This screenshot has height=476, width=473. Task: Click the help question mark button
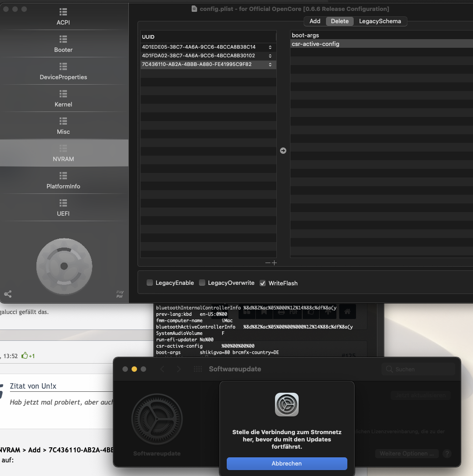[x=447, y=454]
